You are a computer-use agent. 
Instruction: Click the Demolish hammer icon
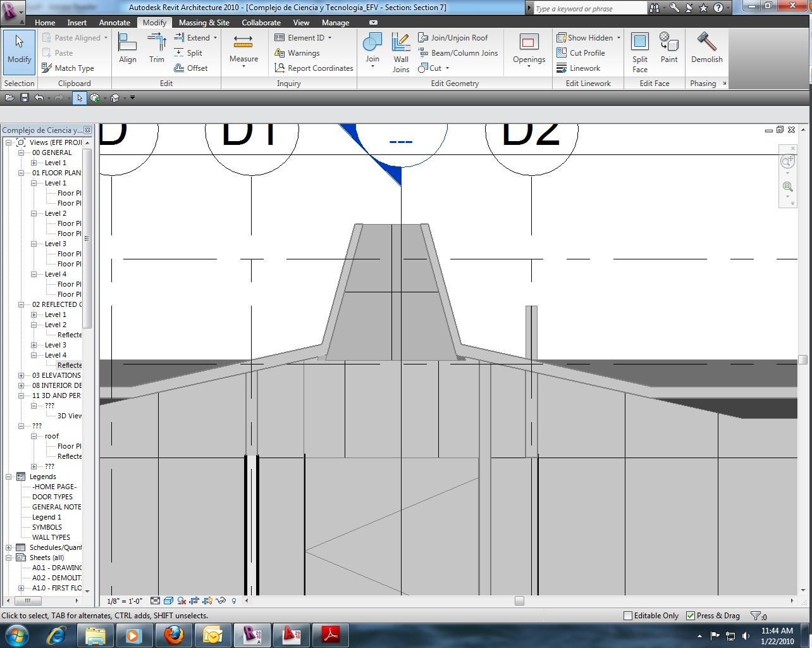tap(706, 42)
